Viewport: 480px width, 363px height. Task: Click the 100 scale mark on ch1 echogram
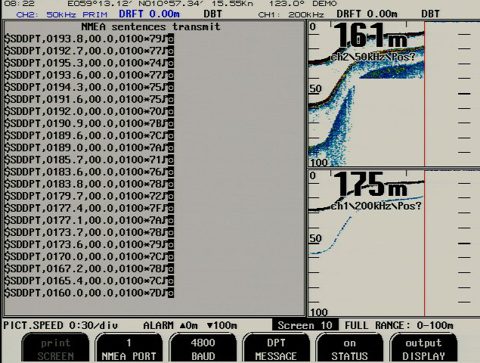coord(319,312)
